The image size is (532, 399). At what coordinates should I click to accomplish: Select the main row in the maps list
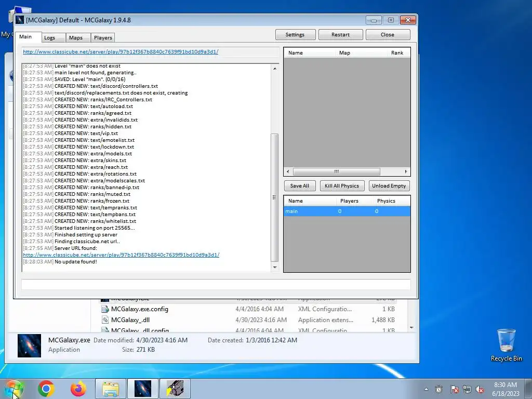347,211
